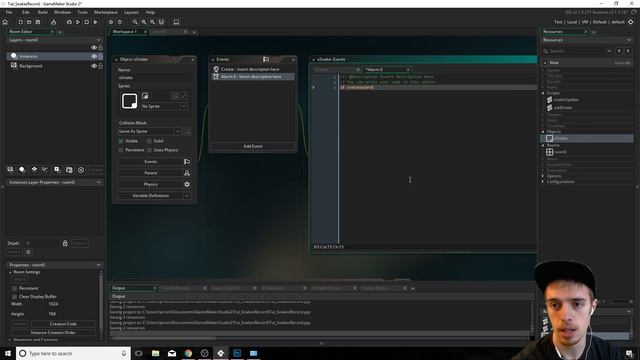This screenshot has height=360, width=640.
Task: Lock the Background layer
Action: coord(100,66)
